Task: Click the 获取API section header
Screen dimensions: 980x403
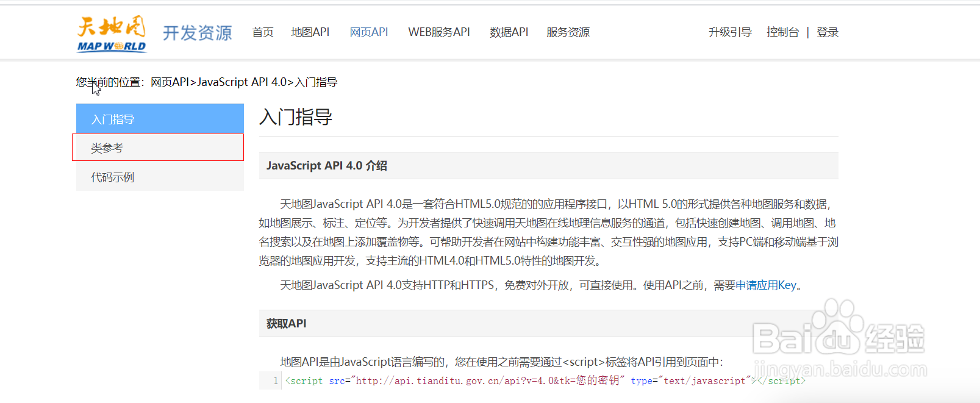Action: [x=549, y=324]
